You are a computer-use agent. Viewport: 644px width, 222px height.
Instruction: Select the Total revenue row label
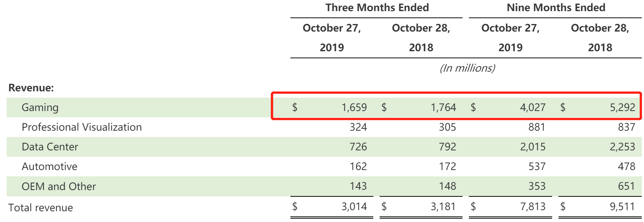(x=41, y=208)
